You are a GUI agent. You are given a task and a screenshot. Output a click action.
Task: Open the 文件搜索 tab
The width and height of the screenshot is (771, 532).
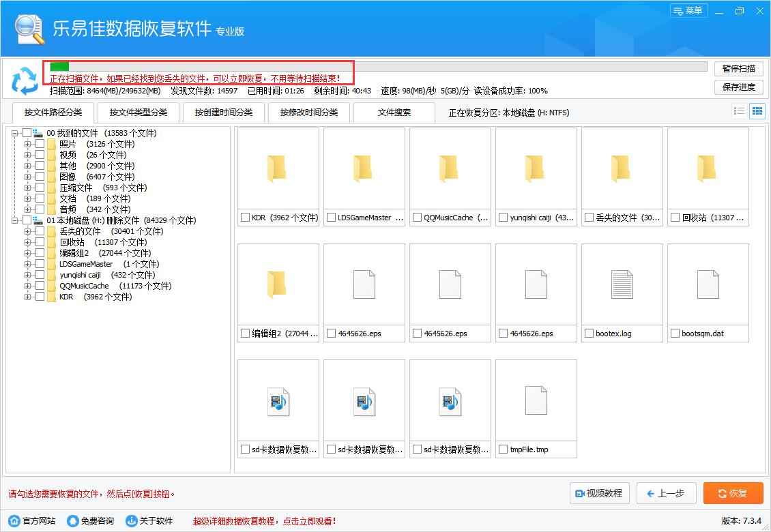[394, 113]
